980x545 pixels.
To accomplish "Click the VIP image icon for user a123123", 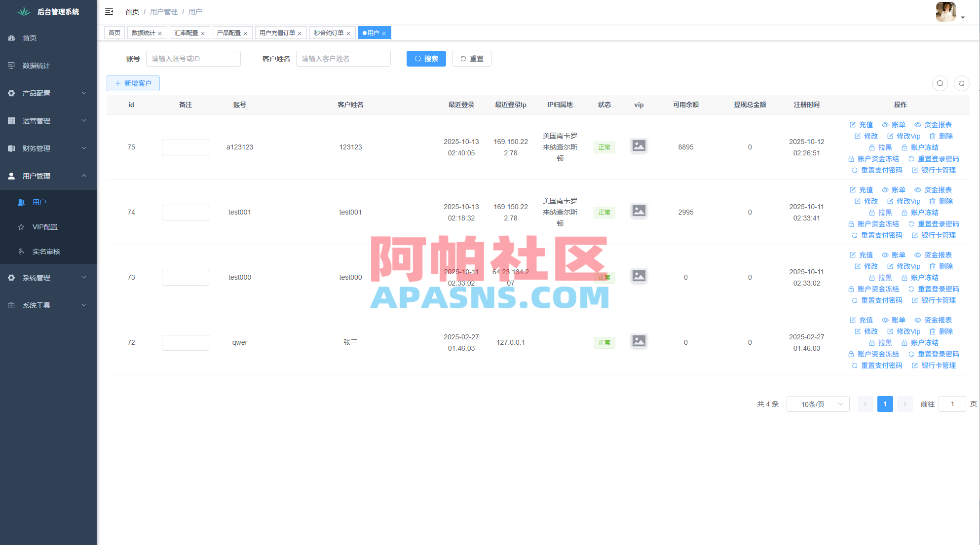I will (639, 146).
